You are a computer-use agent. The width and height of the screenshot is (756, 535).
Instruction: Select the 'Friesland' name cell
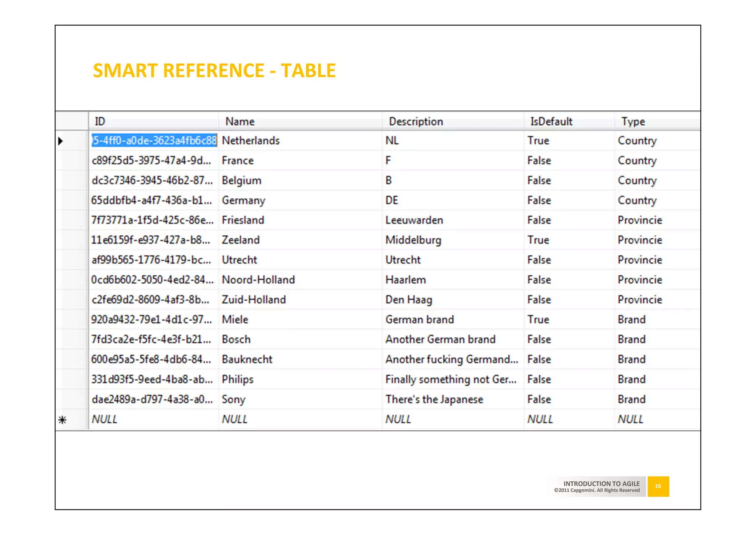(300, 220)
